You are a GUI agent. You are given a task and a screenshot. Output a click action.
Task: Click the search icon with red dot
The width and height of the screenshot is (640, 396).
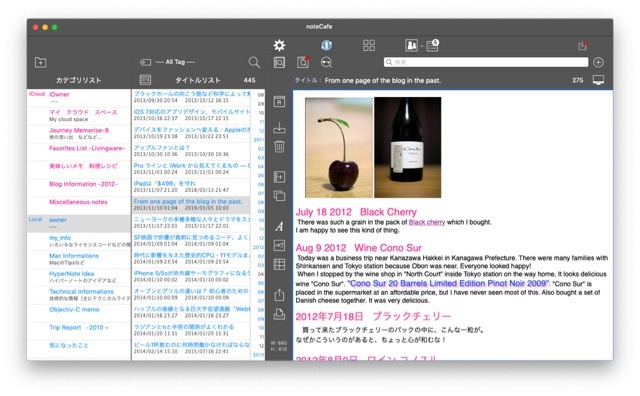coord(303,62)
